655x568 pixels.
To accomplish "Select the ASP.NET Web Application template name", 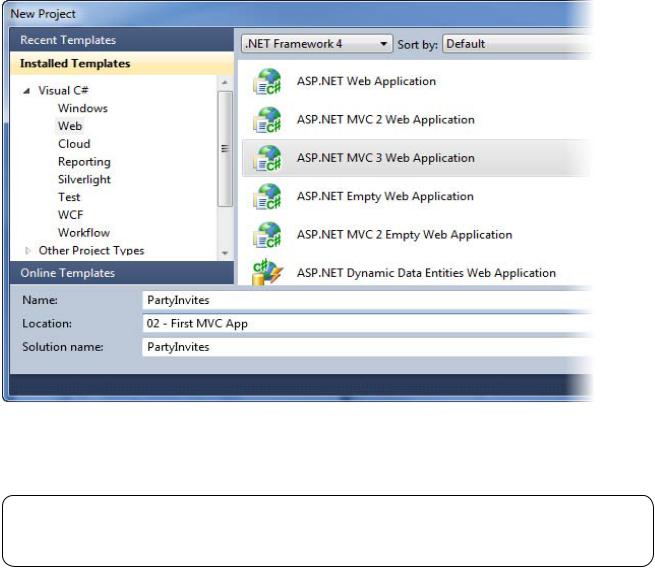I will tap(366, 81).
